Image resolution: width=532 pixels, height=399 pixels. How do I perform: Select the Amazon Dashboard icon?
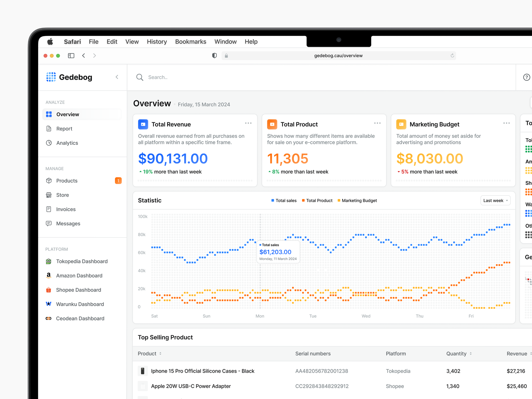click(49, 275)
